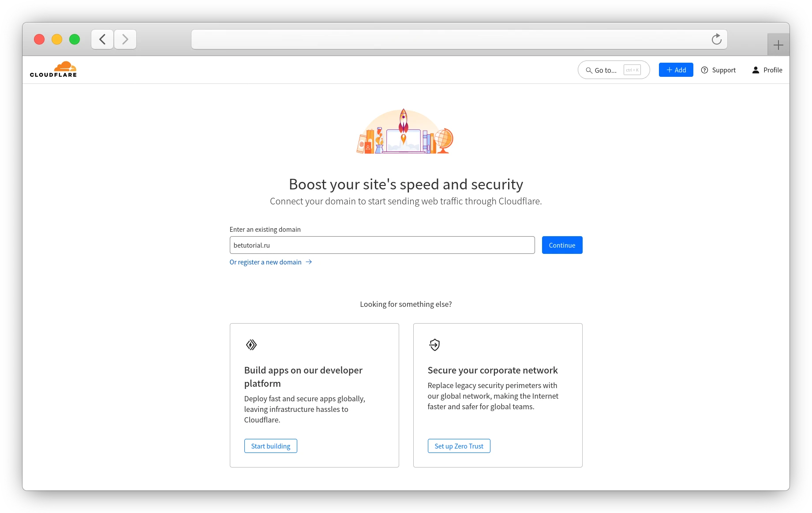Open the Add menu in the header
The image size is (812, 513).
pyautogui.click(x=676, y=70)
